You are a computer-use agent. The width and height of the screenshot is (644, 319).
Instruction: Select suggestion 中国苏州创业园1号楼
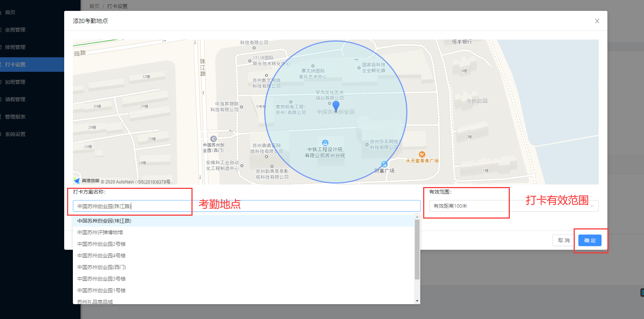243,290
